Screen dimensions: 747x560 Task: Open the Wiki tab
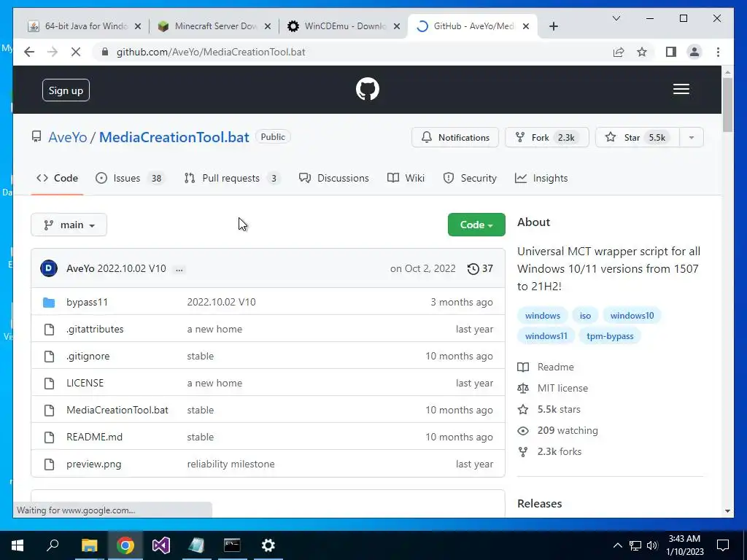(406, 178)
